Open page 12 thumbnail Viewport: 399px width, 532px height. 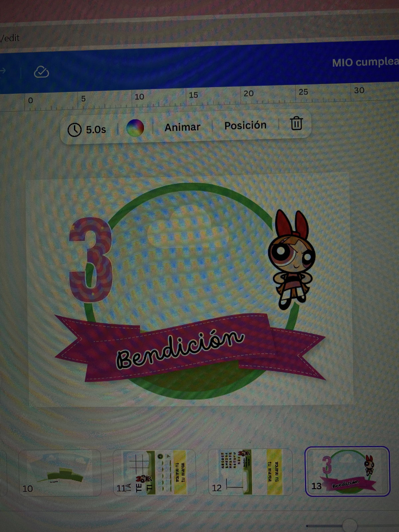click(249, 472)
